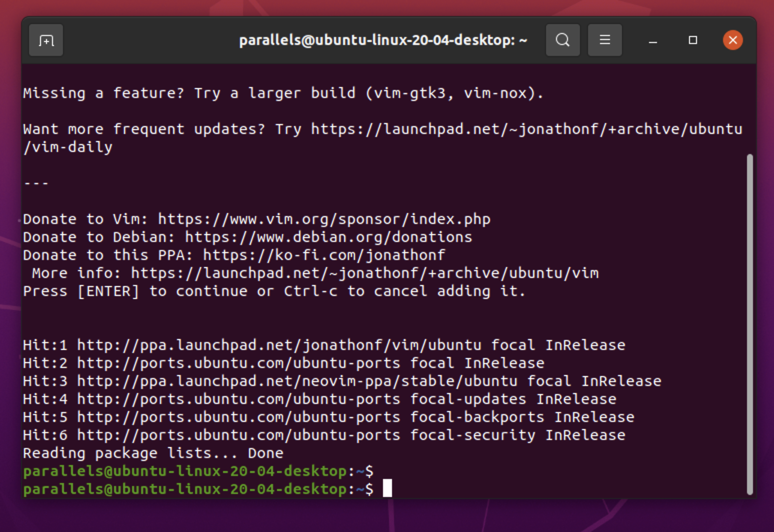Open the ko-fi.com/jonathonf link
Image resolution: width=774 pixels, height=532 pixels.
[323, 255]
